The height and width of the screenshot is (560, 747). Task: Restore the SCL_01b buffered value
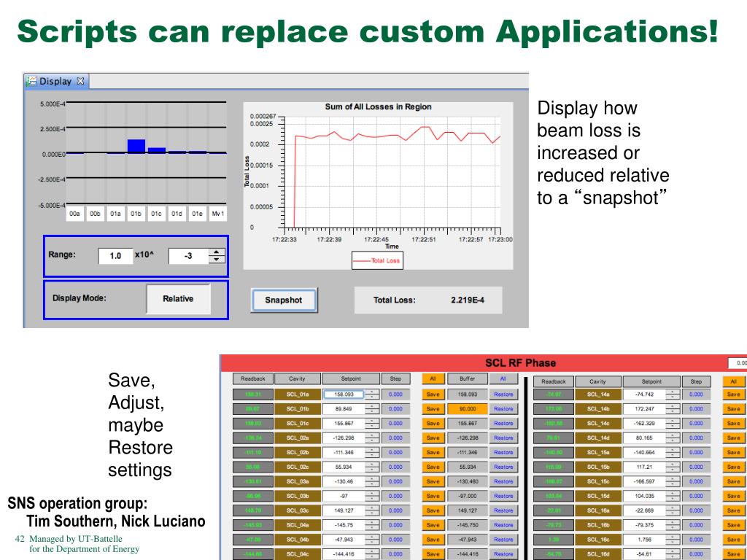[x=503, y=409]
